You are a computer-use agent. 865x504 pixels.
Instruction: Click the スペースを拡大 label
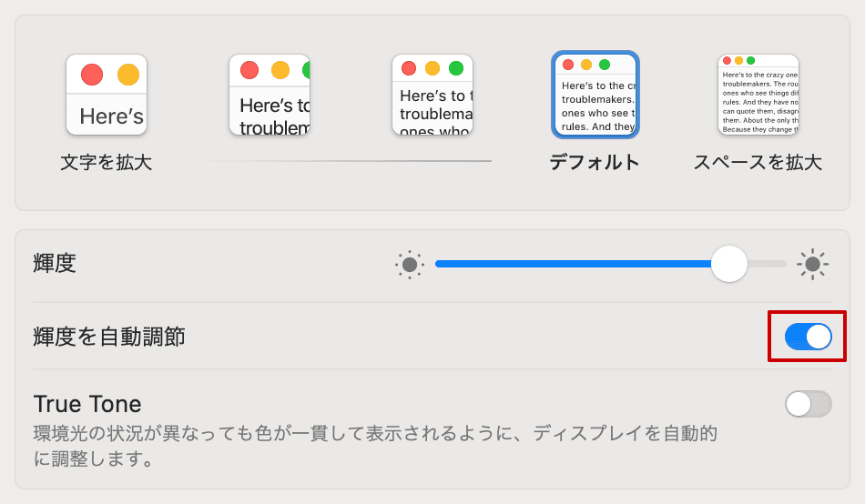pyautogui.click(x=758, y=163)
